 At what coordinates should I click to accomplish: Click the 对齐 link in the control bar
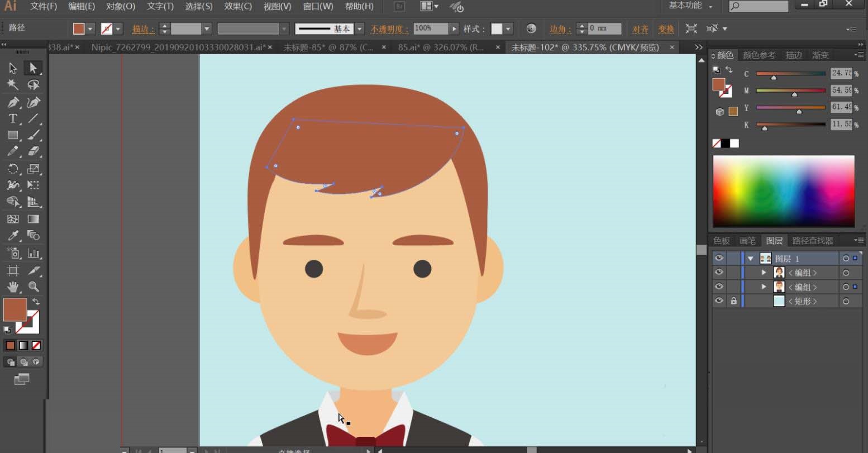pyautogui.click(x=640, y=29)
